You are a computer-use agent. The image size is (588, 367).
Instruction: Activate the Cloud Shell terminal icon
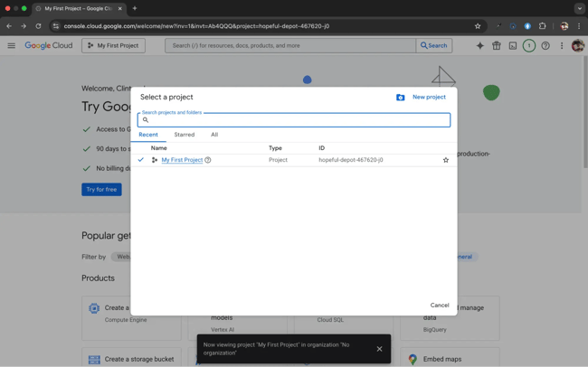point(512,45)
